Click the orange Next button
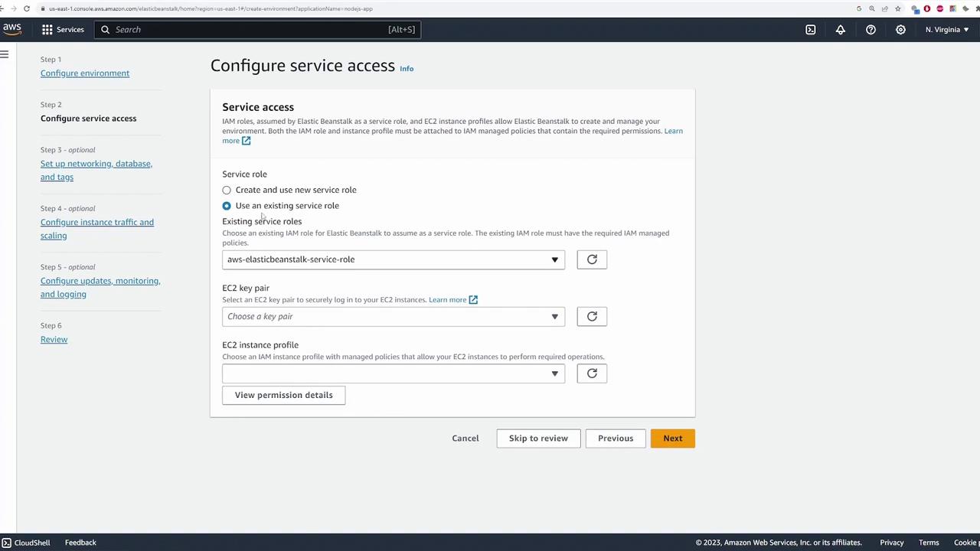The width and height of the screenshot is (980, 551). point(672,439)
